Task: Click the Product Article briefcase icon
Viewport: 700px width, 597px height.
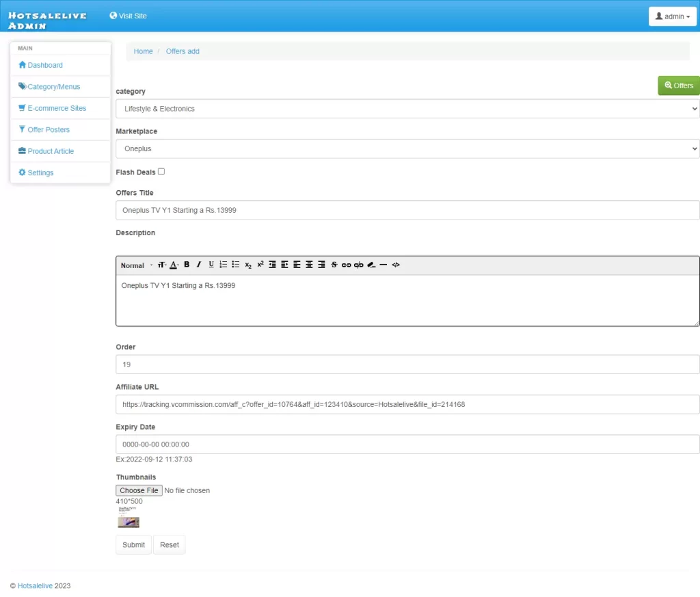Action: point(23,150)
